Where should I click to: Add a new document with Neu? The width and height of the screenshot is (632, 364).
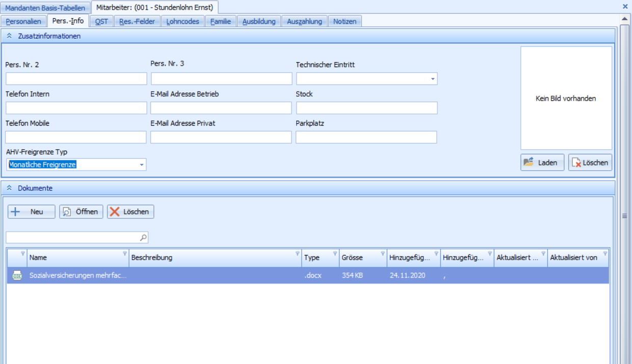(32, 212)
